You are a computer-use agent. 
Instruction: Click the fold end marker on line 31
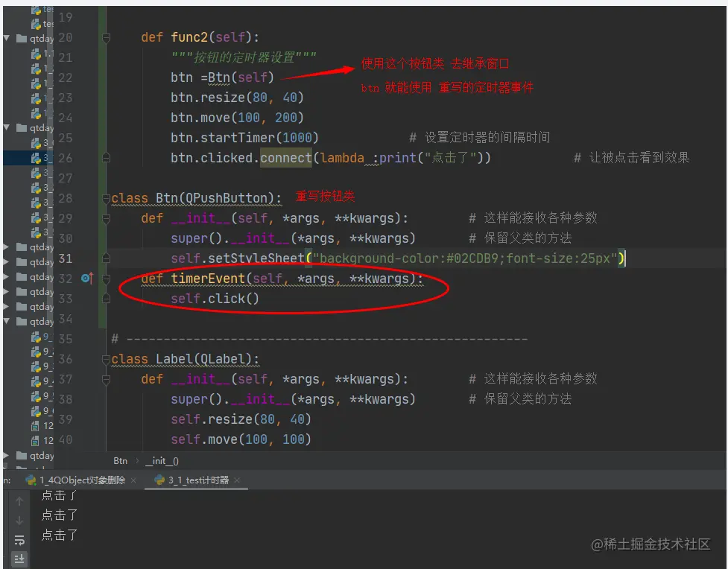pos(106,258)
